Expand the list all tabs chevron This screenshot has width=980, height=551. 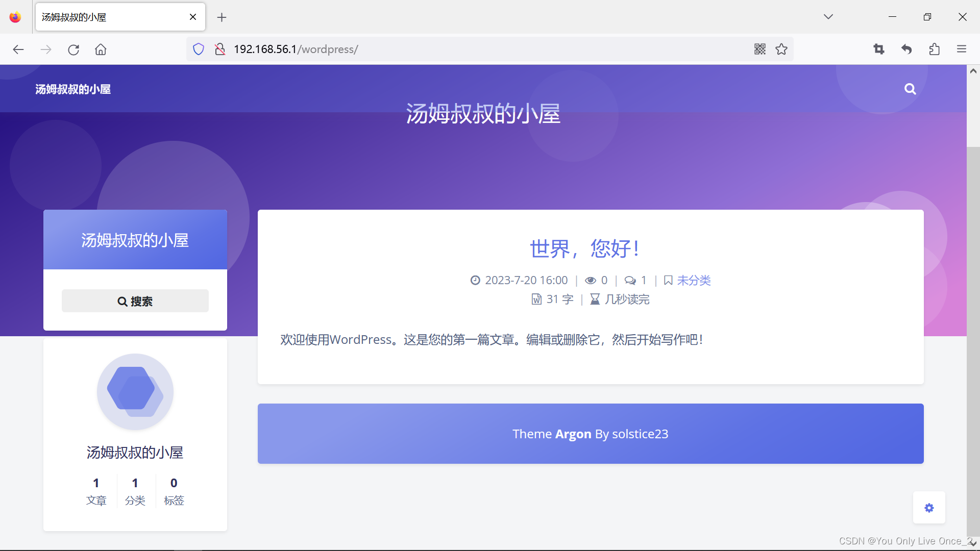828,17
